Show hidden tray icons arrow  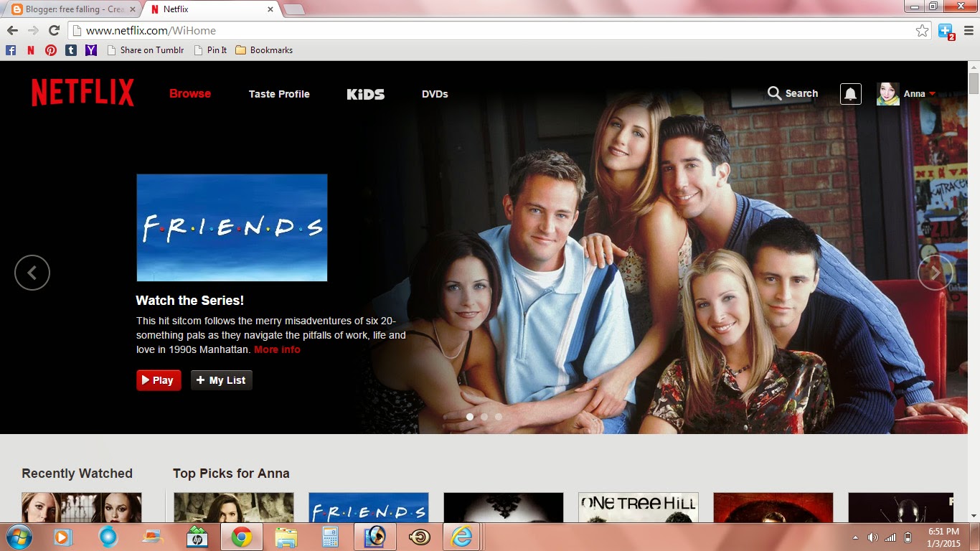click(x=855, y=537)
